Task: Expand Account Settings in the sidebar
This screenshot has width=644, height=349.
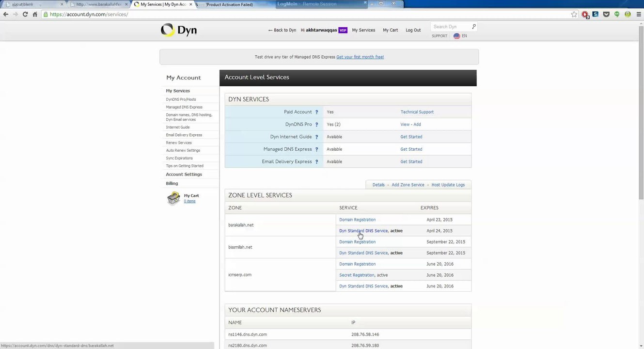Action: 184,174
